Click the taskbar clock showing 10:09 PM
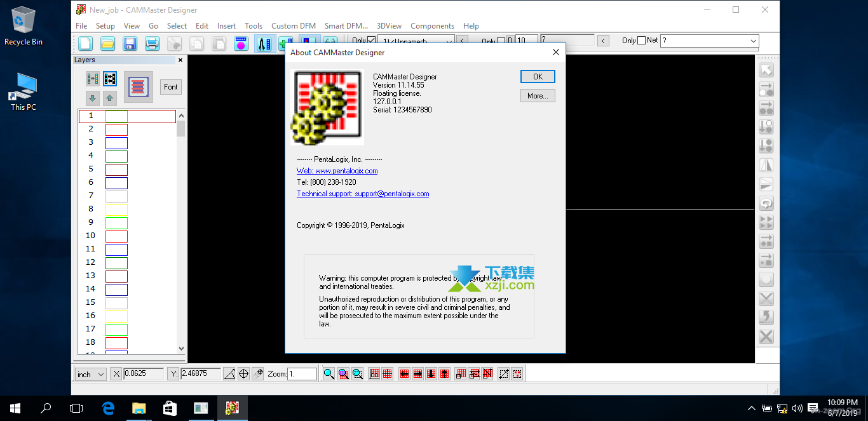This screenshot has width=868, height=421. [843, 407]
